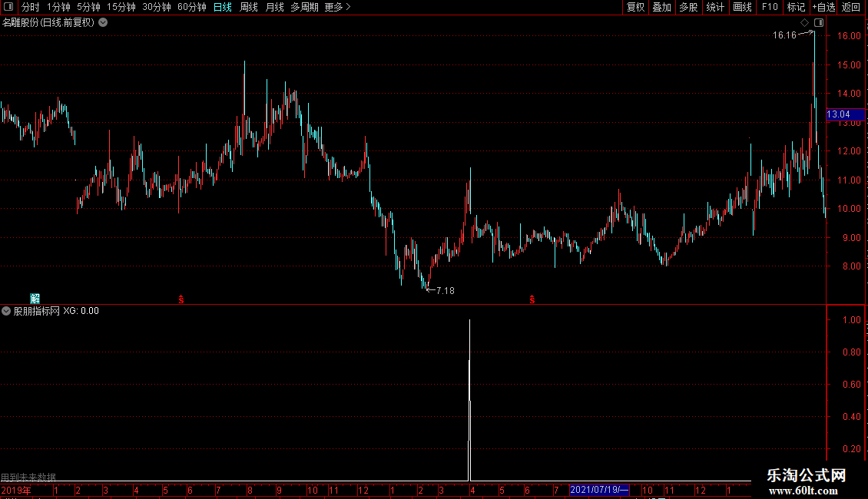
Task: Expand dropdown beside 名雕股份 chart title
Action: 103,23
